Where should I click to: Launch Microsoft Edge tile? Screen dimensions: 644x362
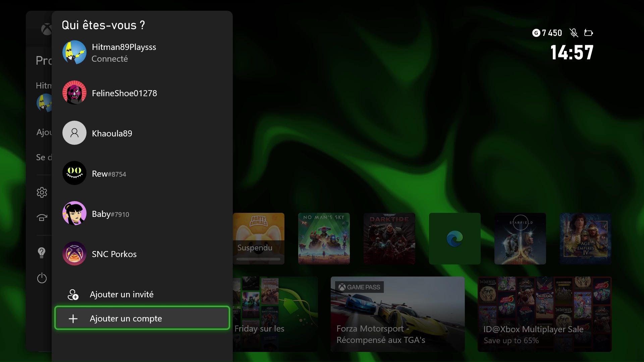tap(455, 239)
